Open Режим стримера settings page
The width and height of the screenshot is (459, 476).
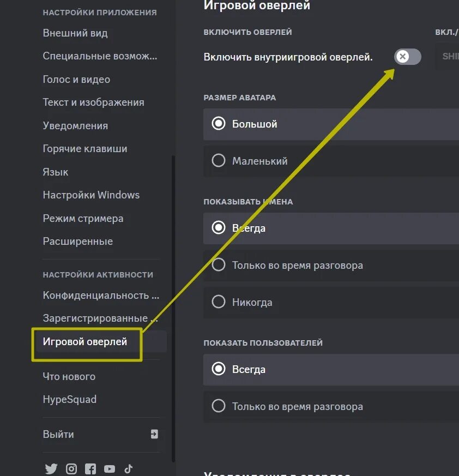click(83, 219)
